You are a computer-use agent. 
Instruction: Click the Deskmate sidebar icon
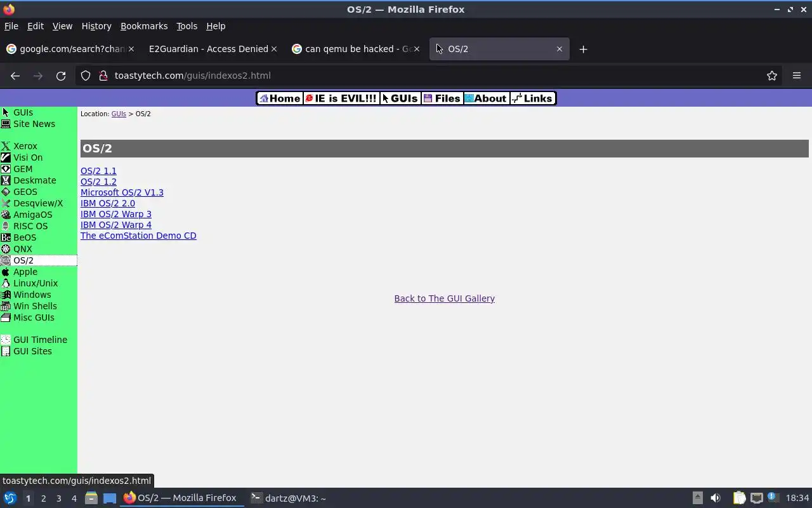pyautogui.click(x=6, y=180)
